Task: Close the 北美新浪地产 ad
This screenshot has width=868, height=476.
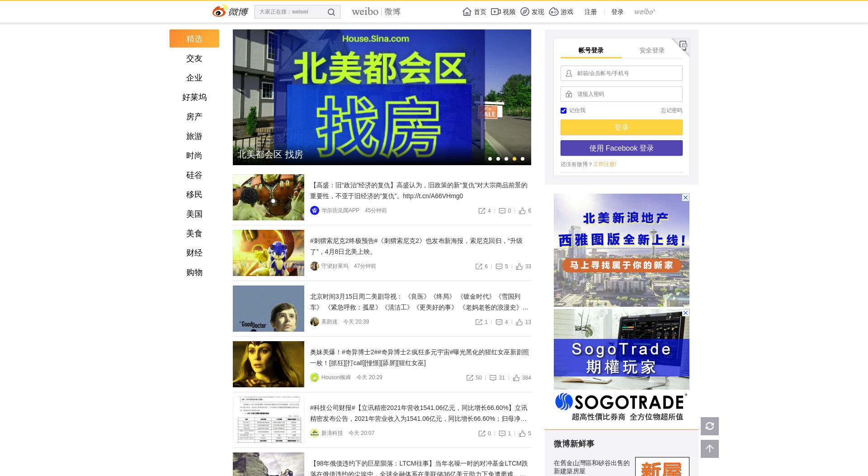Action: (x=685, y=198)
